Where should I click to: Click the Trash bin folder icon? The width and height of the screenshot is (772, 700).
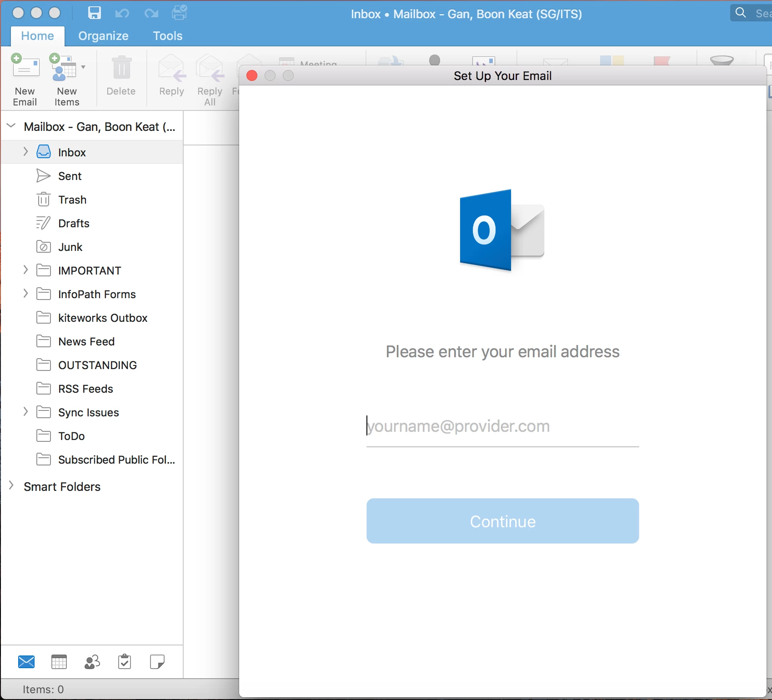(x=44, y=199)
